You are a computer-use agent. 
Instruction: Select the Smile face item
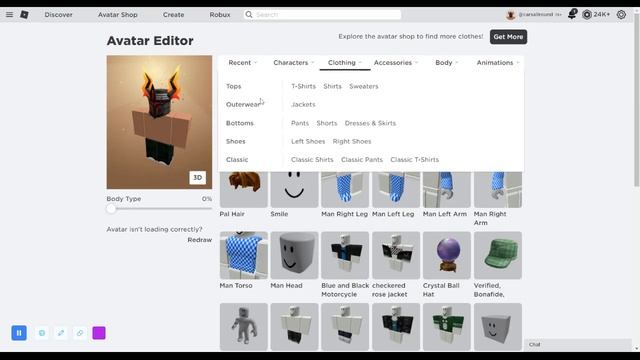pos(294,190)
